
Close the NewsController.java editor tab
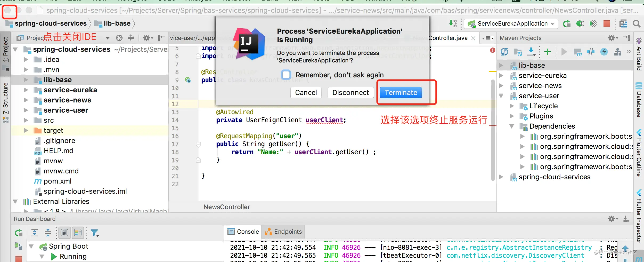tap(473, 38)
